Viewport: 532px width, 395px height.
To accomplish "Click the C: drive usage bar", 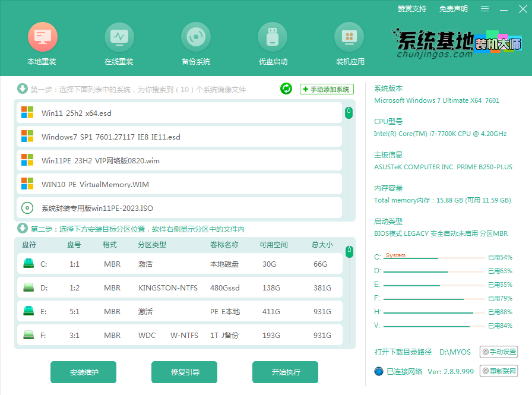I will pyautogui.click(x=433, y=258).
